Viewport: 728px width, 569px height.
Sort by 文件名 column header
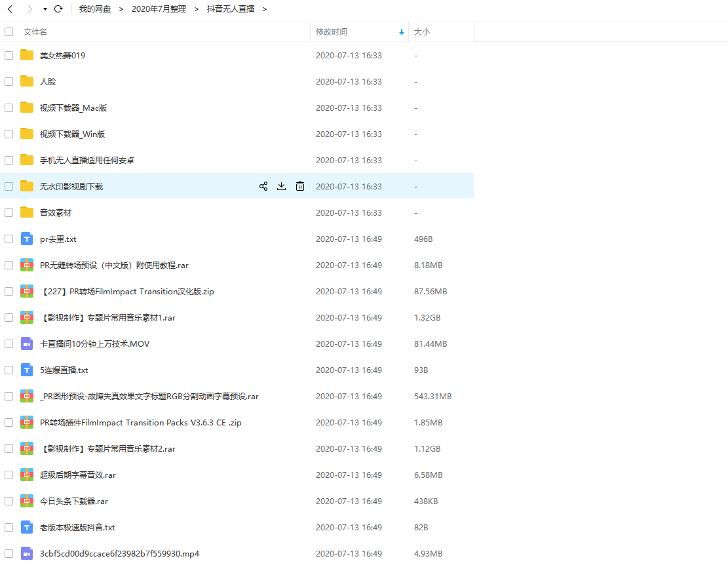[35, 31]
